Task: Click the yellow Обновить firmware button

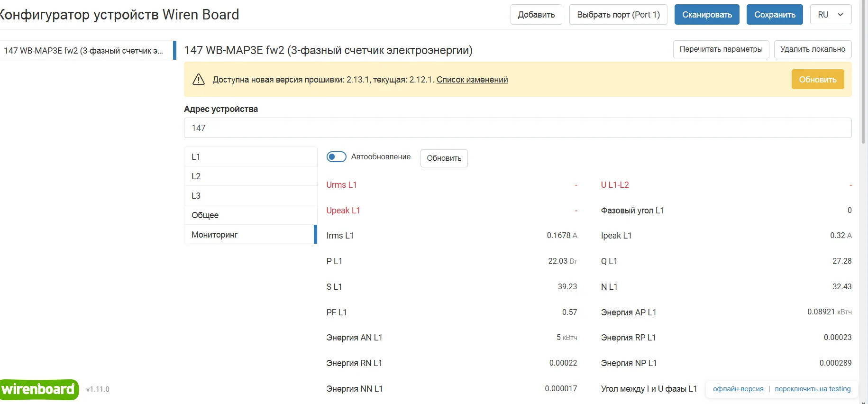Action: 818,80
